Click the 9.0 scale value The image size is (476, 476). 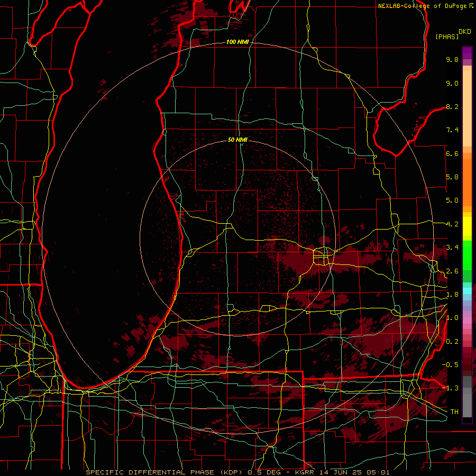(452, 83)
